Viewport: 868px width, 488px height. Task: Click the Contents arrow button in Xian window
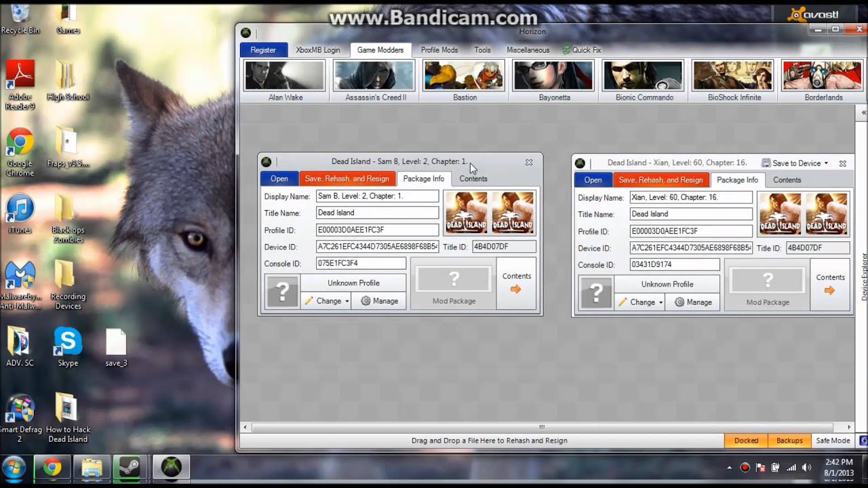click(x=830, y=285)
